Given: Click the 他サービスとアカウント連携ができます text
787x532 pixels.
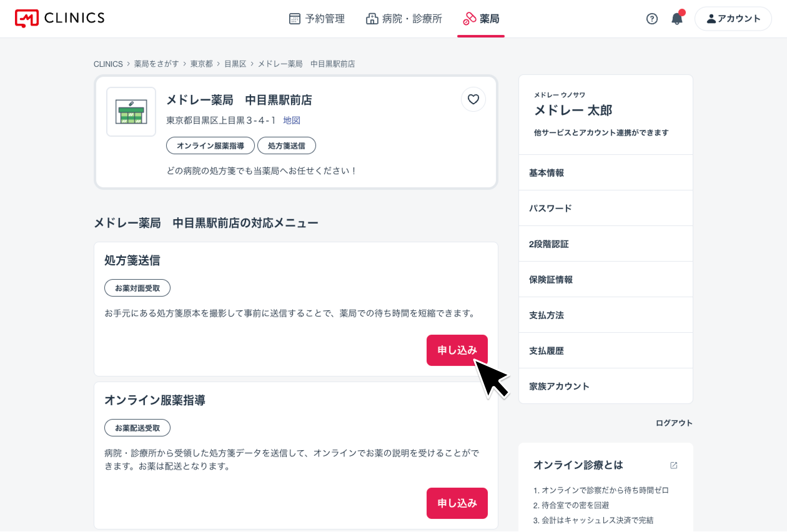Looking at the screenshot, I should [x=601, y=133].
